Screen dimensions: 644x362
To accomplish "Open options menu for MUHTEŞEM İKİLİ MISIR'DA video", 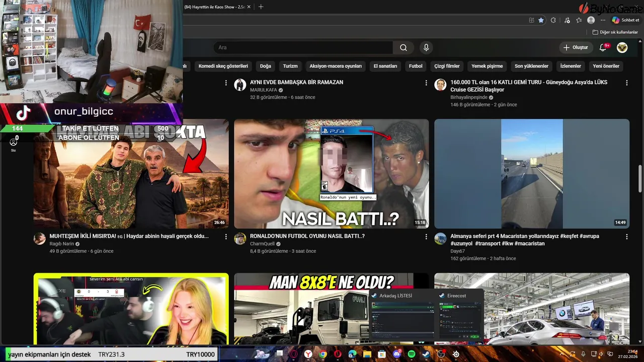I will click(x=226, y=237).
